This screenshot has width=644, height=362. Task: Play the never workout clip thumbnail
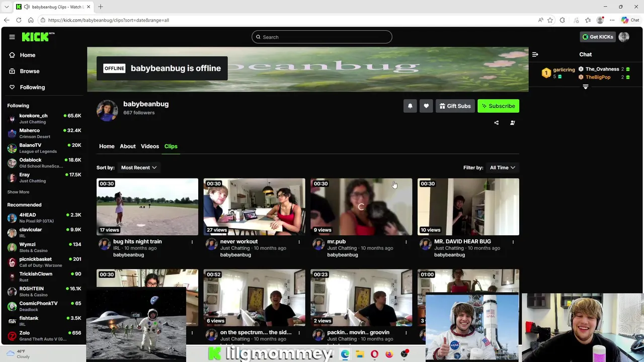click(255, 207)
